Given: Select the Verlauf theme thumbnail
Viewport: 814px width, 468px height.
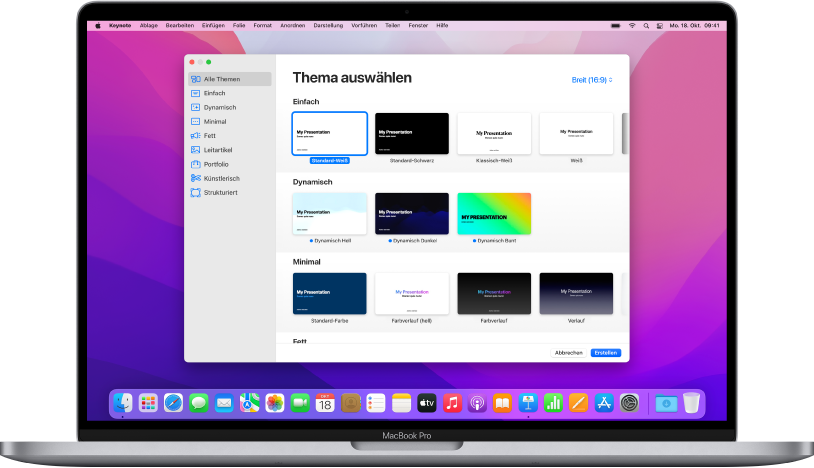Looking at the screenshot, I should point(576,294).
